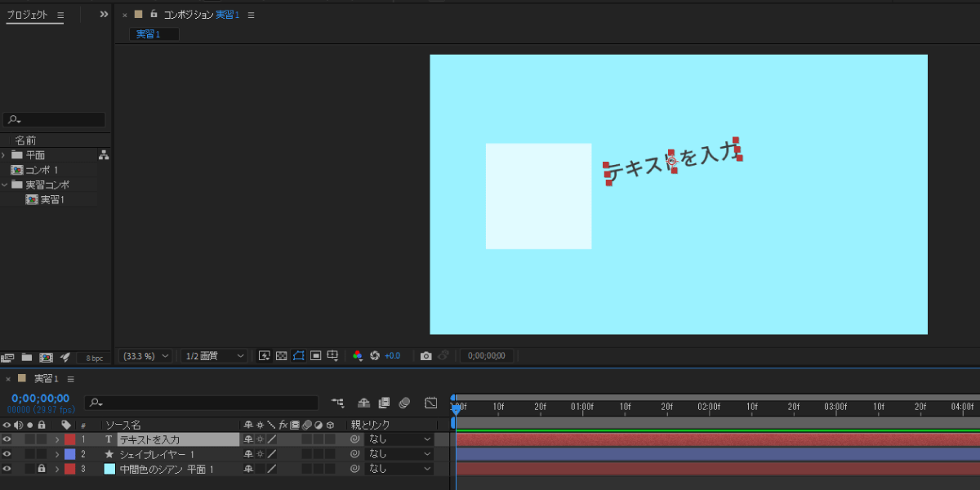
Task: Click the Project panel search field
Action: pyautogui.click(x=54, y=120)
